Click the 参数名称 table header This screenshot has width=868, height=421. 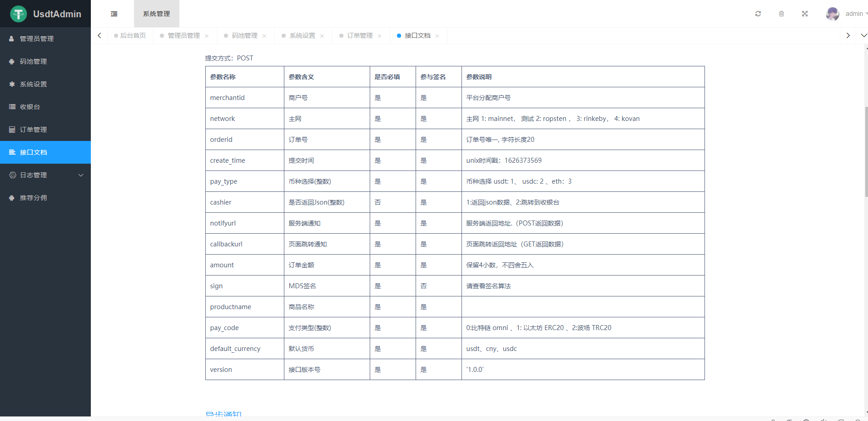(245, 77)
